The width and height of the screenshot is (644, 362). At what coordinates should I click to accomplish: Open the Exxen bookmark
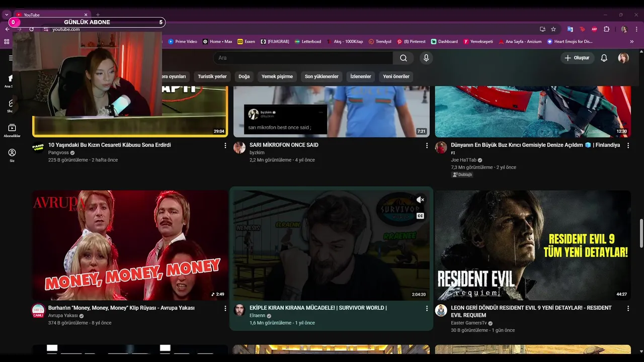247,42
